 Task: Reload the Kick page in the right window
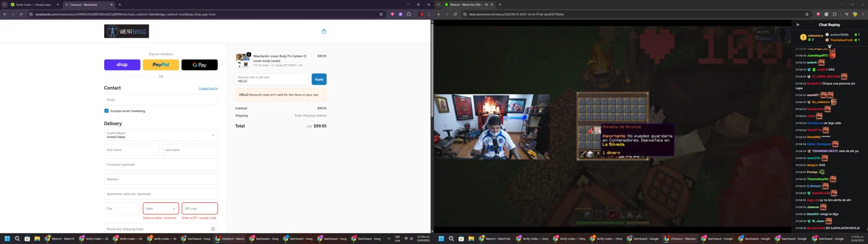coord(455,14)
